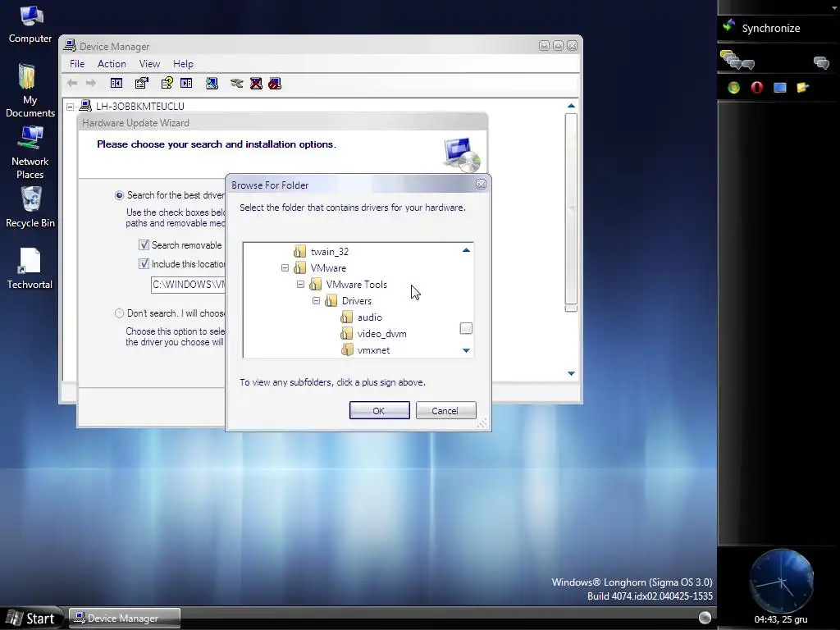Click the Disable device toolbar icon

point(275,83)
